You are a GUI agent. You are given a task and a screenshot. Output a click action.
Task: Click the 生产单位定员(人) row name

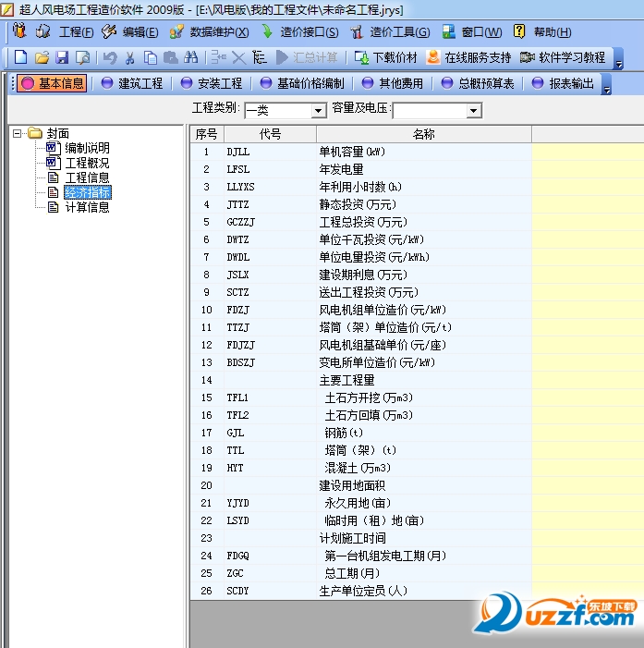[363, 591]
